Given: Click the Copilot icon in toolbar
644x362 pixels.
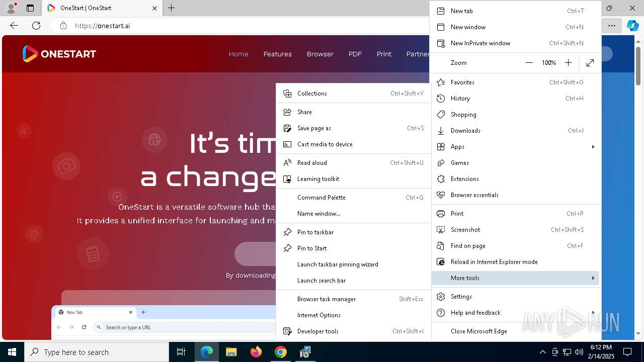Looking at the screenshot, I should [632, 26].
